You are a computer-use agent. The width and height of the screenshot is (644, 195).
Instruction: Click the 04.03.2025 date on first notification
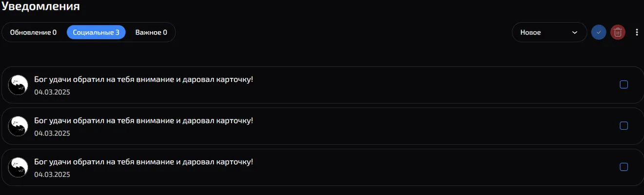tap(52, 92)
